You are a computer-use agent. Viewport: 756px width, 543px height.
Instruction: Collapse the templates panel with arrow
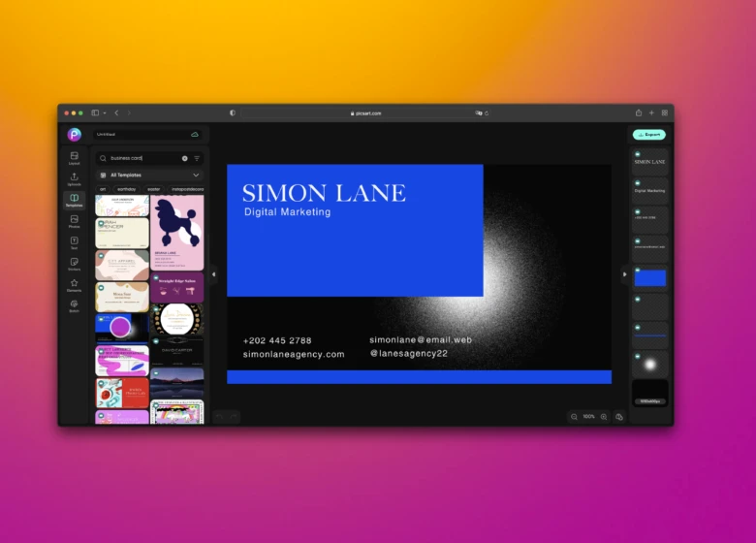214,274
